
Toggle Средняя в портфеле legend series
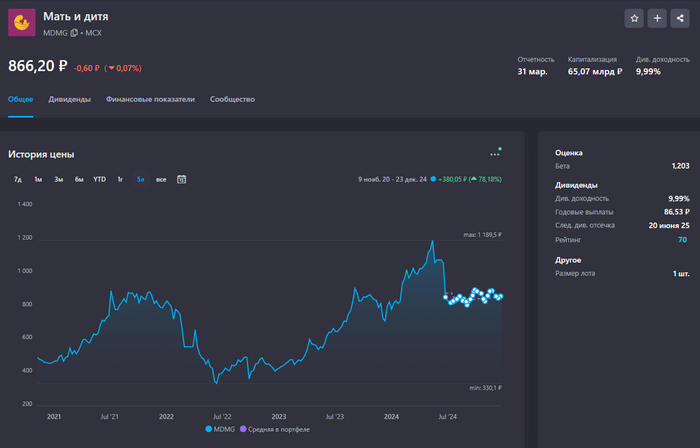[x=275, y=429]
